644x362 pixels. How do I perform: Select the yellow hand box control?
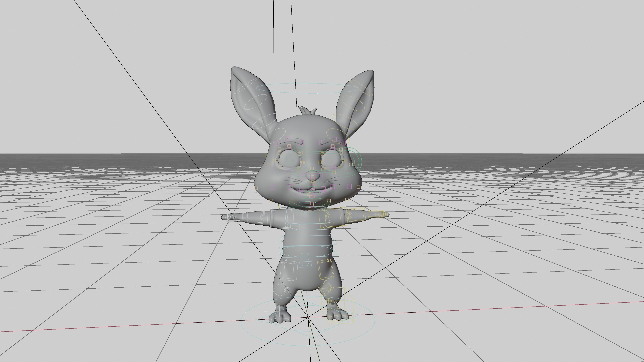(x=376, y=214)
